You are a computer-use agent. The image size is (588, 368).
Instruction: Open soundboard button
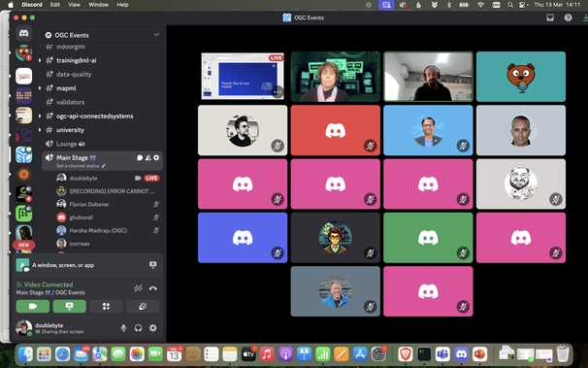coord(143,306)
